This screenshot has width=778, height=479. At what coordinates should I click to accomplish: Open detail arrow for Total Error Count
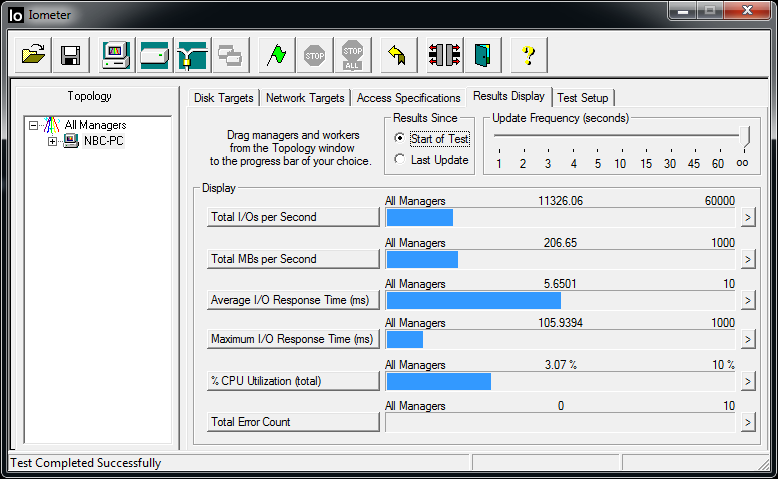[x=748, y=422]
